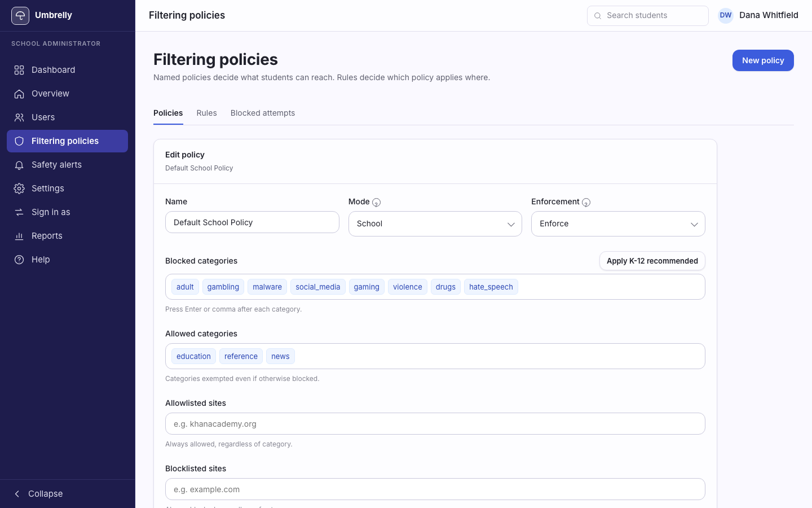Viewport: 812px width, 508px height.
Task: Open Users in the sidebar
Action: 67,117
